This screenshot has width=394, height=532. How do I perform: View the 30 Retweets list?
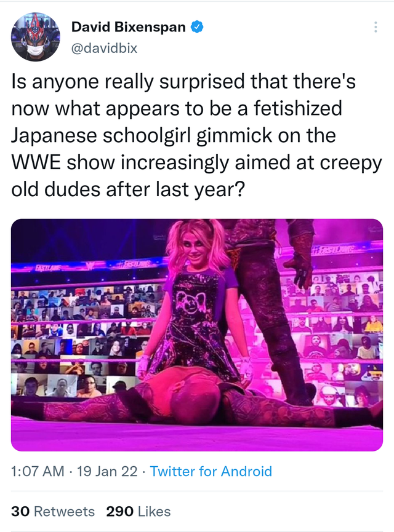(53, 511)
